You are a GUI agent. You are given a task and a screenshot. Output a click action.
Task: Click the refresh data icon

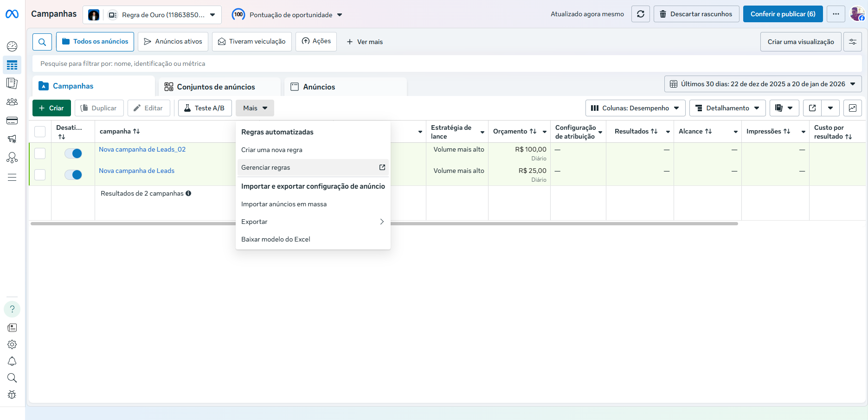(x=640, y=14)
